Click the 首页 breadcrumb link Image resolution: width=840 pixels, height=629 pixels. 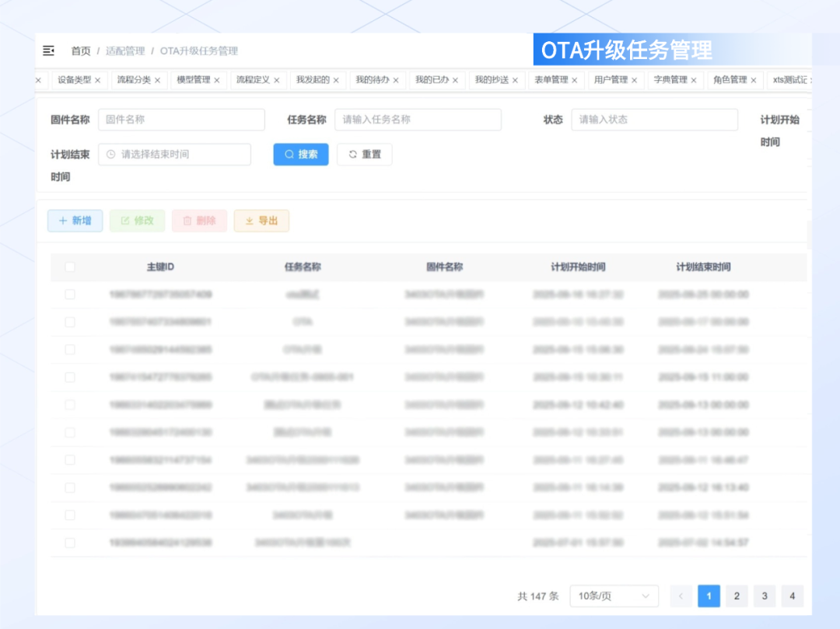point(81,51)
